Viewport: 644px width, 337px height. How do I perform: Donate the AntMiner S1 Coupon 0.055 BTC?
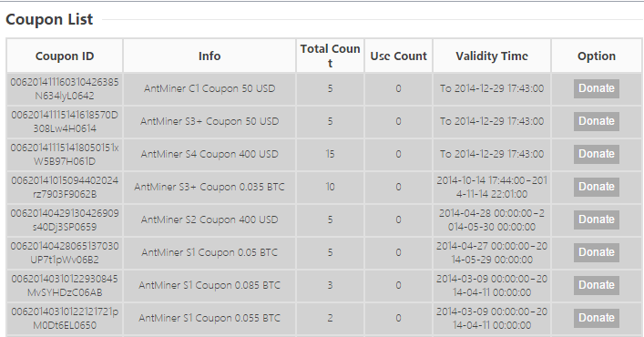pyautogui.click(x=597, y=318)
